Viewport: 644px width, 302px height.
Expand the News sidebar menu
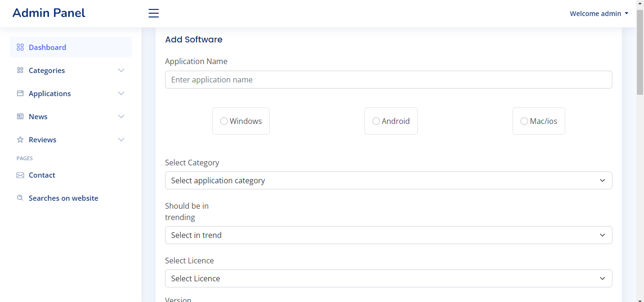[x=121, y=116]
